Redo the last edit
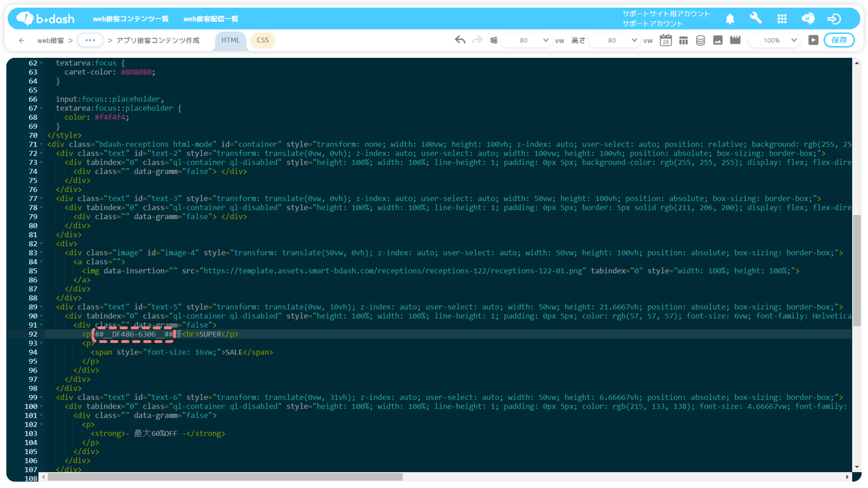This screenshot has width=868, height=488. coord(477,40)
